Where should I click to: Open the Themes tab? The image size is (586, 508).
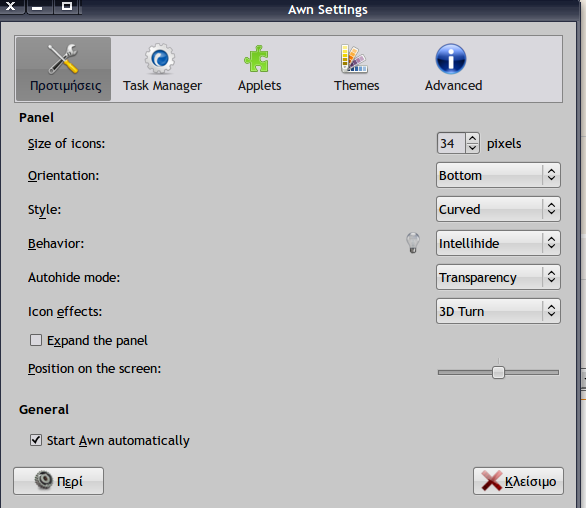point(356,69)
